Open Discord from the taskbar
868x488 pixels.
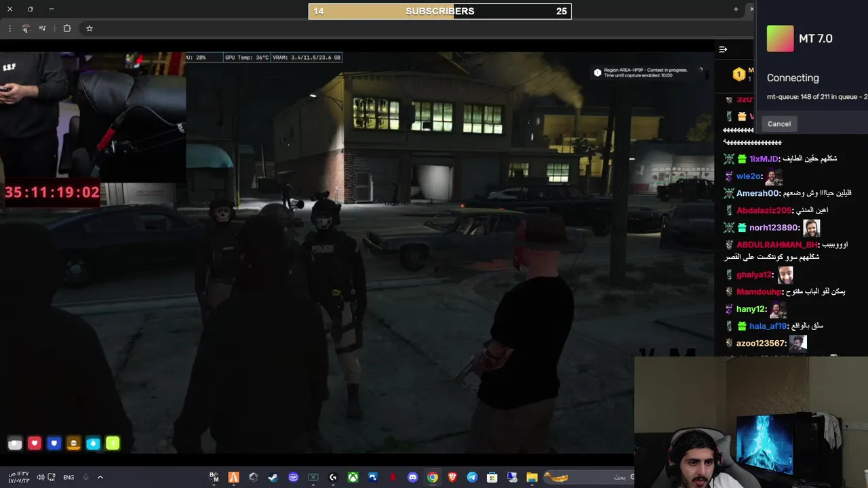tap(412, 477)
